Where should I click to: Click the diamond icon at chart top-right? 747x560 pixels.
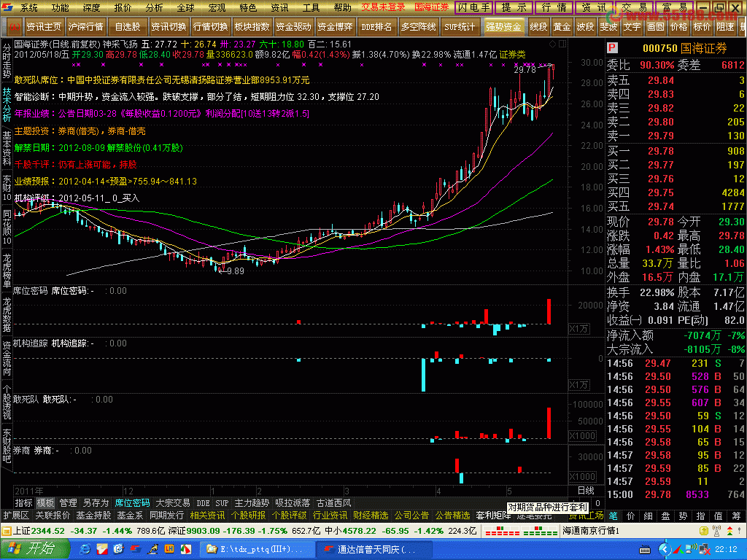pyautogui.click(x=553, y=44)
